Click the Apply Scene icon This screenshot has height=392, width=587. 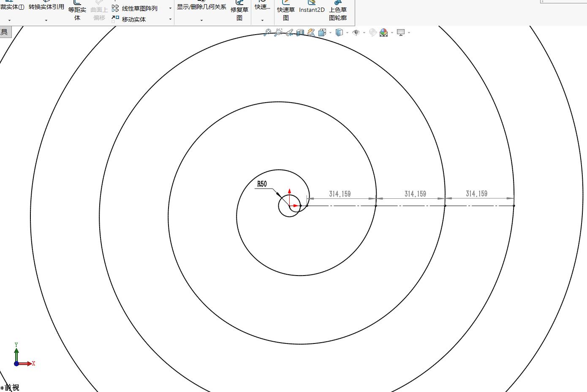click(x=384, y=32)
